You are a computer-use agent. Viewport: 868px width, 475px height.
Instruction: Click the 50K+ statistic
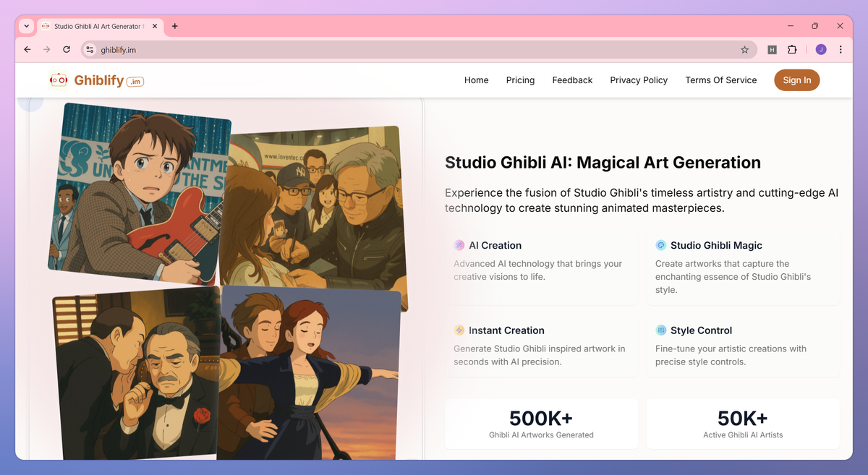[x=743, y=418]
